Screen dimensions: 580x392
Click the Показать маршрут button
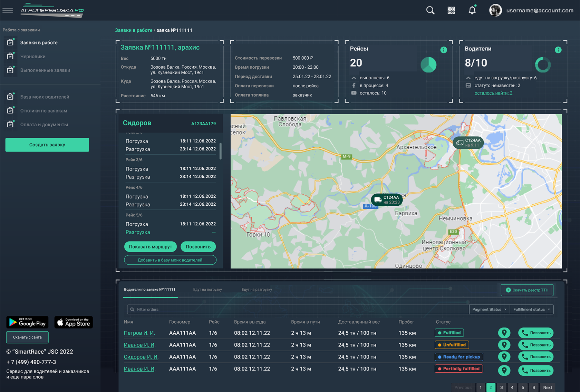point(150,247)
